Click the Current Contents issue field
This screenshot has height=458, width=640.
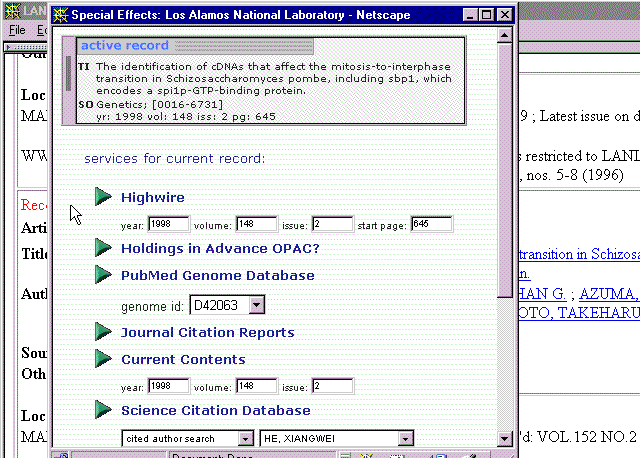(x=333, y=386)
